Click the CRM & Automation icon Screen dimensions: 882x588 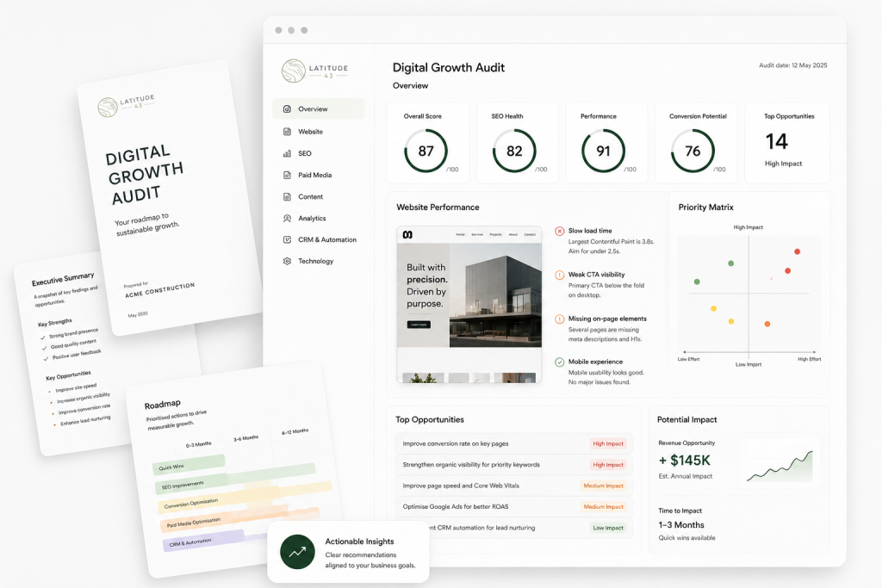point(287,239)
